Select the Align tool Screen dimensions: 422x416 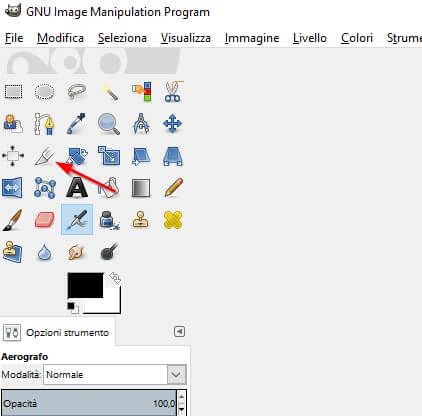tap(13, 155)
